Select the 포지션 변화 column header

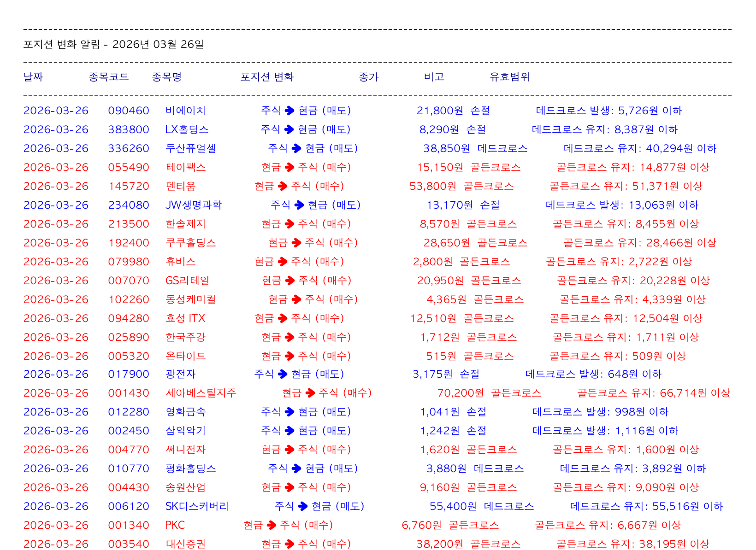tap(266, 77)
